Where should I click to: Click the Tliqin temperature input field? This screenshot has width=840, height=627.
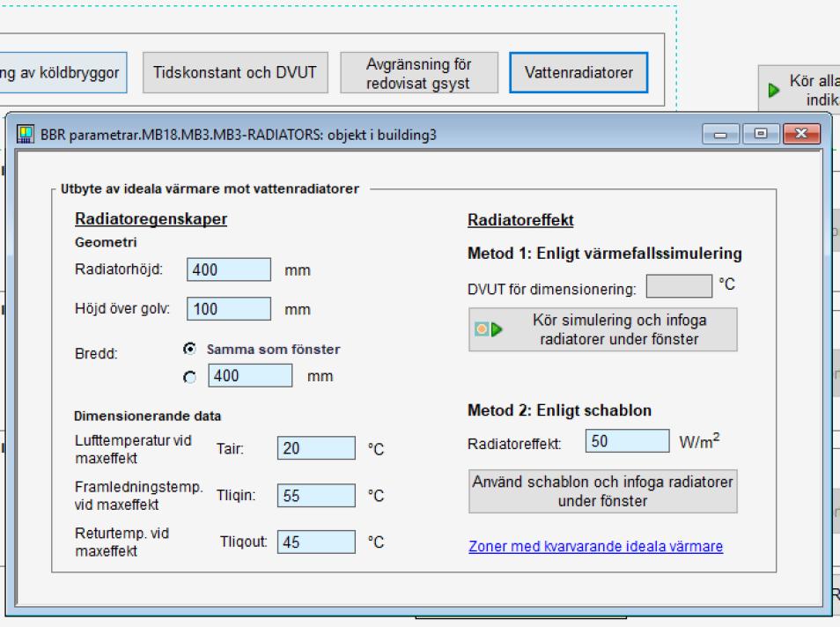click(x=316, y=495)
